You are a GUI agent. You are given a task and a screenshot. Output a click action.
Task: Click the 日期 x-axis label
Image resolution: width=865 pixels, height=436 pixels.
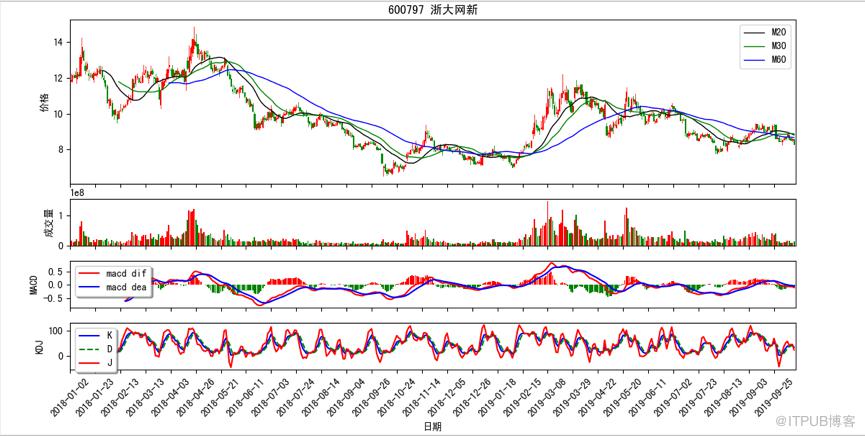coord(432,426)
